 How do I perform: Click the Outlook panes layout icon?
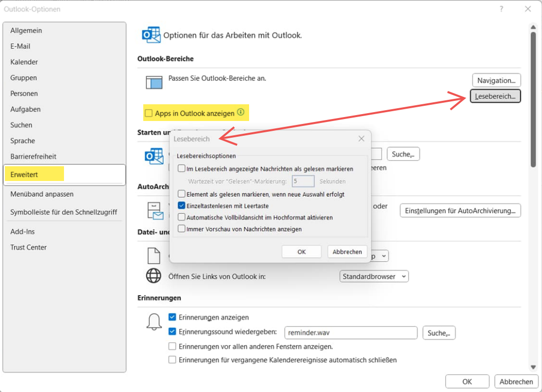154,82
